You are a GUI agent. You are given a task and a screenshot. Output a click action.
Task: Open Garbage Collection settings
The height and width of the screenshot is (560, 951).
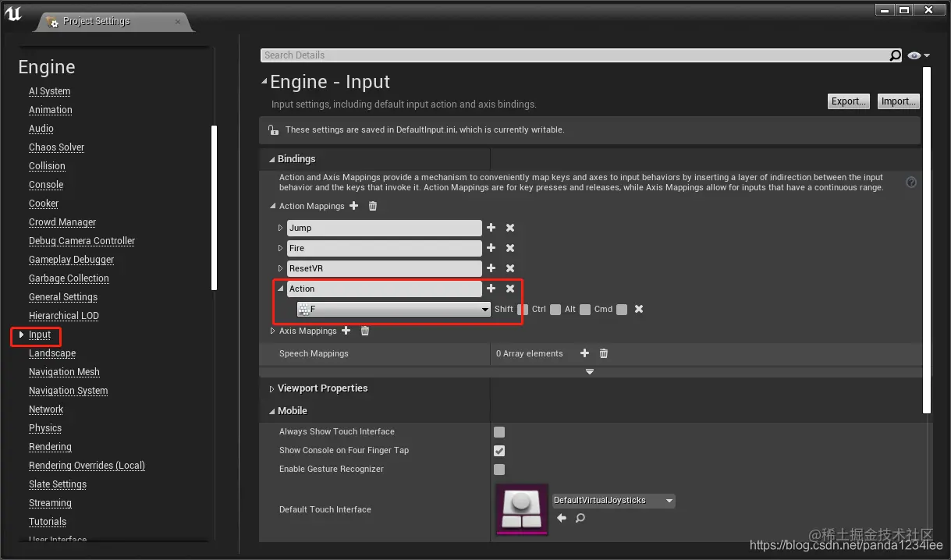(x=69, y=278)
